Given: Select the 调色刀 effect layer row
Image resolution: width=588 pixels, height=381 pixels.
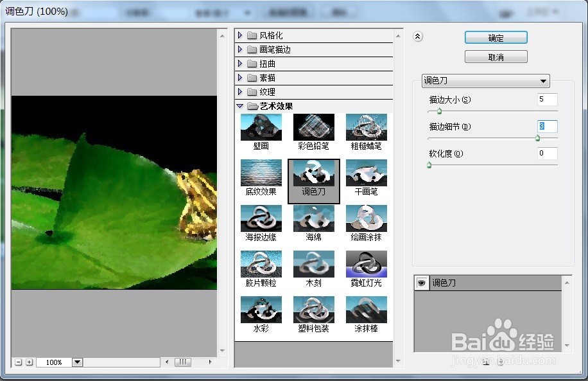Looking at the screenshot, I should (488, 283).
